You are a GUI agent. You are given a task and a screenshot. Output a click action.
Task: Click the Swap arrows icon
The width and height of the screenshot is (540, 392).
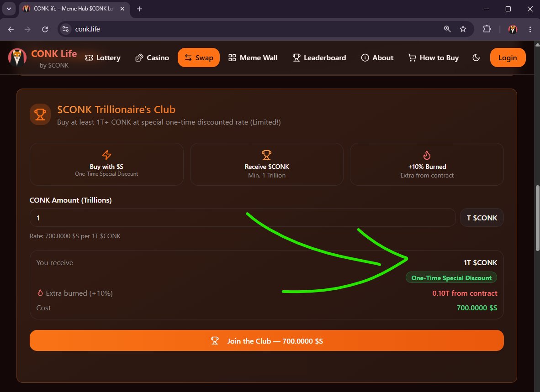188,58
